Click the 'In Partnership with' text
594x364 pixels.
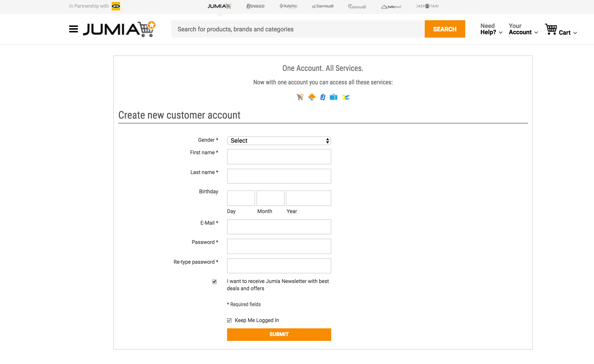pos(89,6)
